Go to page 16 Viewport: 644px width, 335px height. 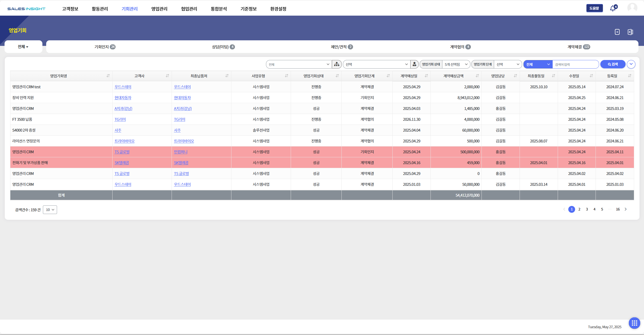618,209
